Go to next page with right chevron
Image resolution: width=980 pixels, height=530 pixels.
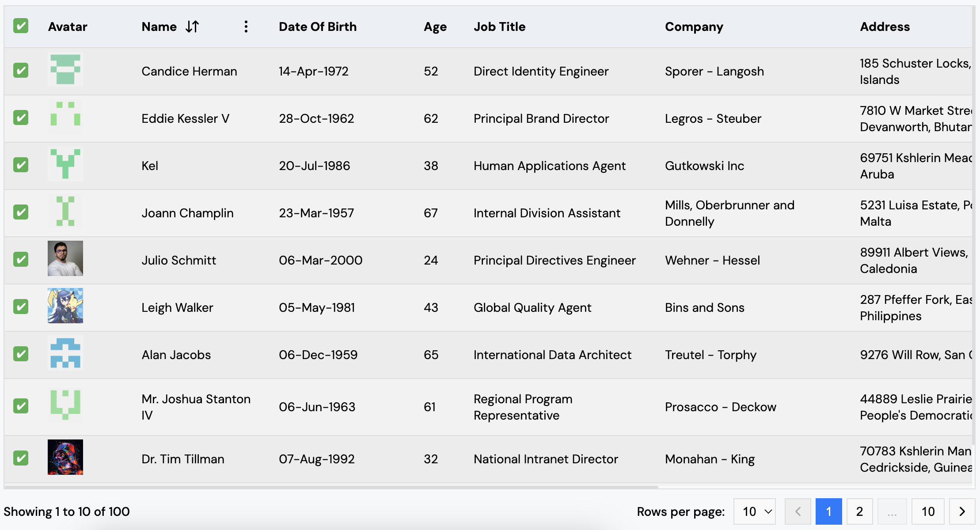click(x=962, y=511)
